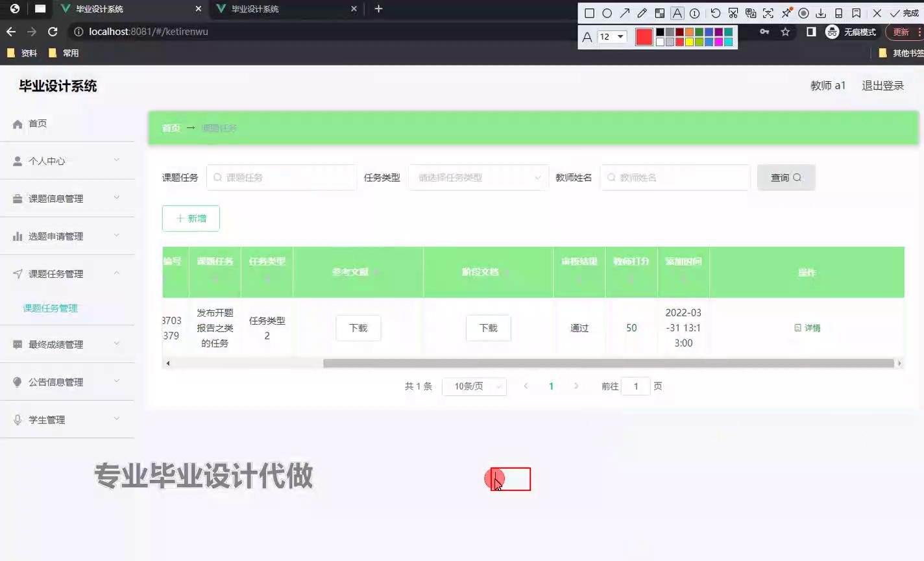This screenshot has width=924, height=561.
Task: Open the browser side panel icon
Action: [x=810, y=31]
